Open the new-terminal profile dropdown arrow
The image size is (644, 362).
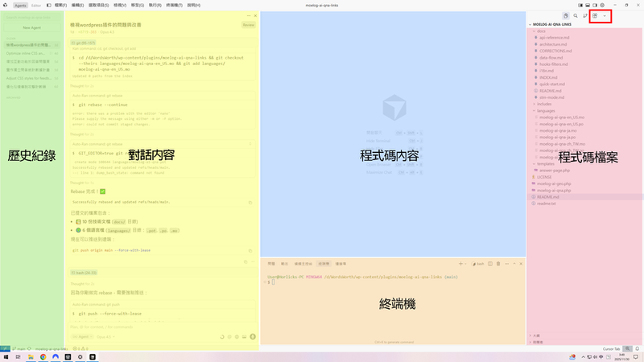[465, 264]
